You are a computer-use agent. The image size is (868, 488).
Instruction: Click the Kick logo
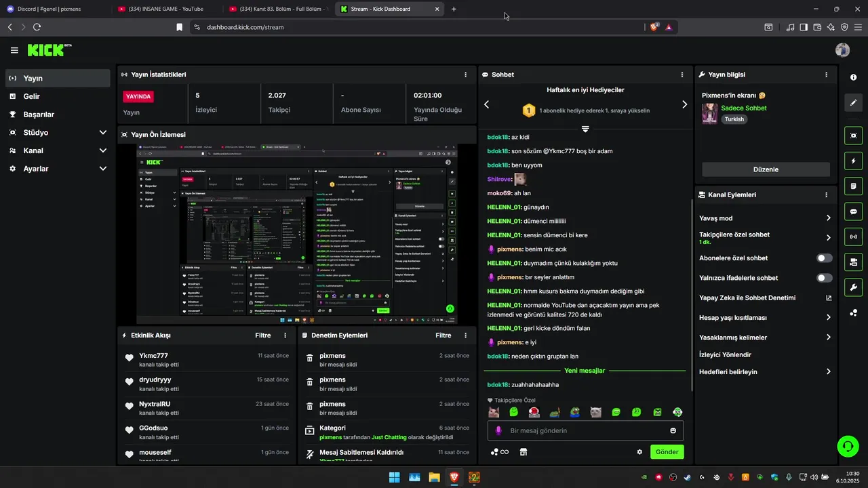(49, 50)
